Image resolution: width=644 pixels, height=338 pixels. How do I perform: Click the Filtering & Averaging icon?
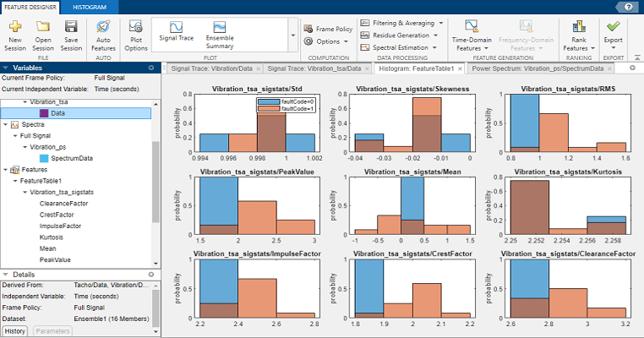(x=365, y=23)
